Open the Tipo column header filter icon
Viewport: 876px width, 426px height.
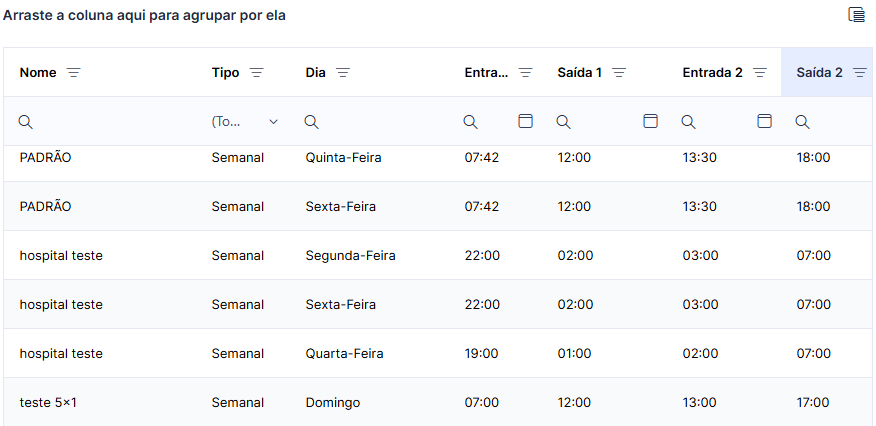256,73
